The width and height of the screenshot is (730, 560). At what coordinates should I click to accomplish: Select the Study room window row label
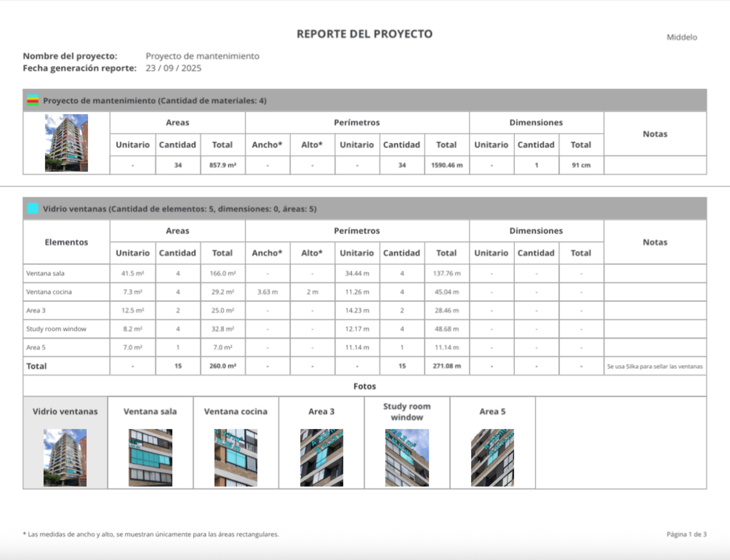56,329
